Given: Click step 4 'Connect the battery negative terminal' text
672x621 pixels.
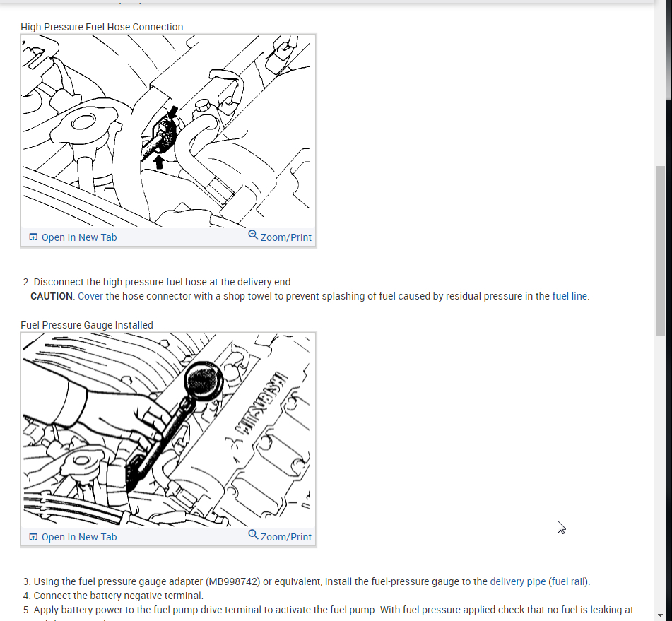Looking at the screenshot, I should [118, 596].
